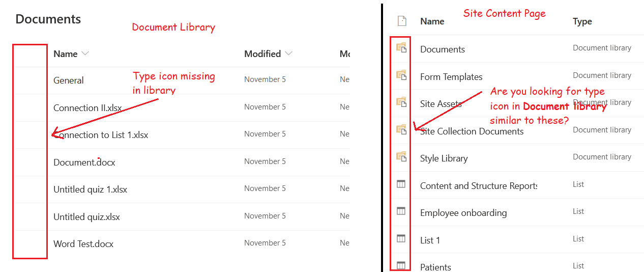This screenshot has height=272, width=644.
Task: Click the Site Collection Documents library icon
Action: click(x=401, y=130)
